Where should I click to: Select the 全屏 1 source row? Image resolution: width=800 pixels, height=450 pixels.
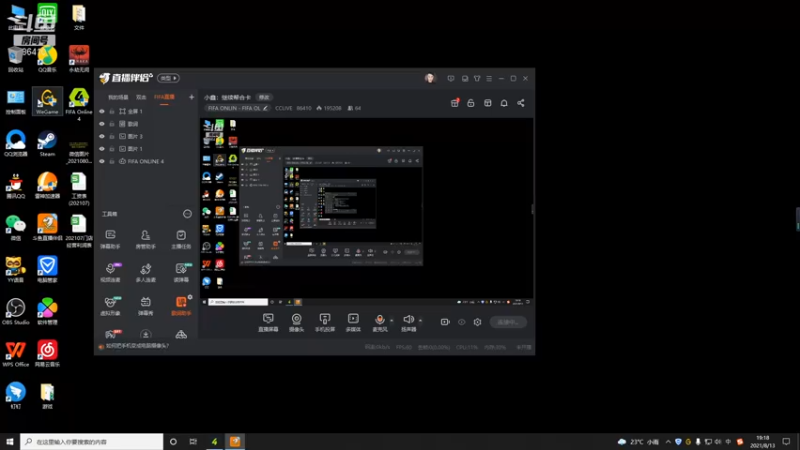(x=146, y=111)
